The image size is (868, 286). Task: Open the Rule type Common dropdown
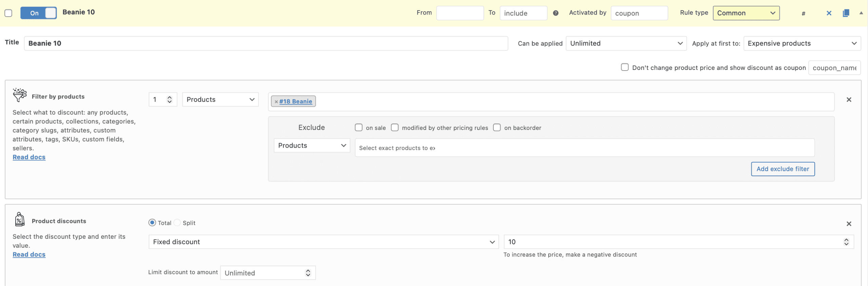(746, 13)
